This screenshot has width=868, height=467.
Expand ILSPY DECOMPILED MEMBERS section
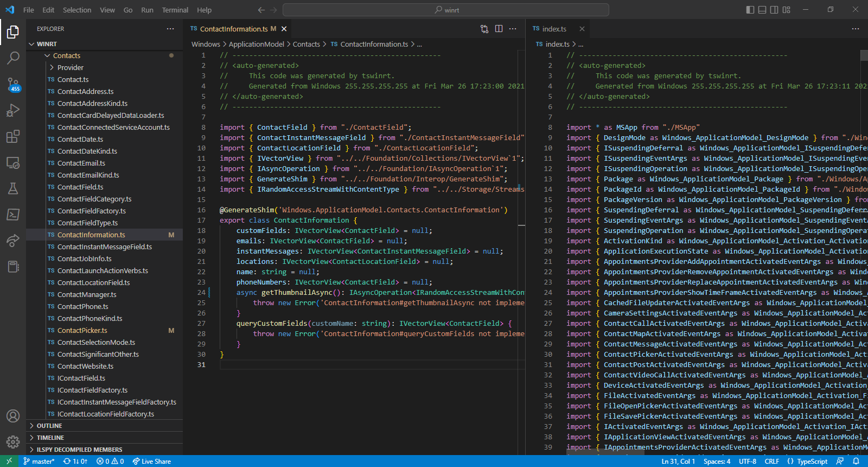coord(105,450)
